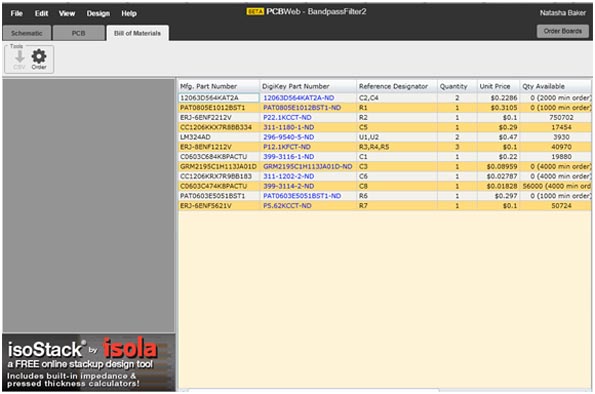The image size is (595, 394).
Task: Select the Bill of Materials tab
Action: pos(137,33)
